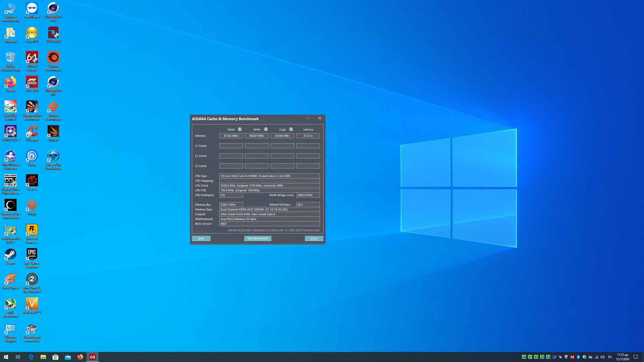644x362 pixels.
Task: Open Nero Express desktop icon
Action: point(10,281)
